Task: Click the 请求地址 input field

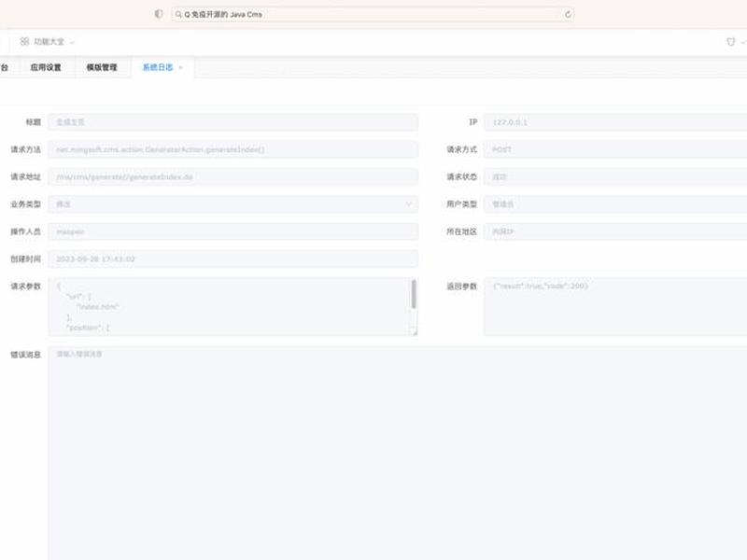Action: pyautogui.click(x=233, y=177)
